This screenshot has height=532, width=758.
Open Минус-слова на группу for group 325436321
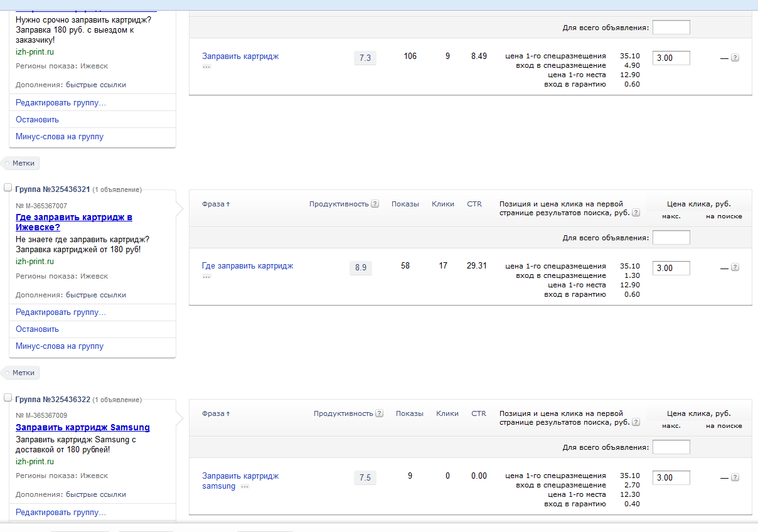[x=60, y=346]
